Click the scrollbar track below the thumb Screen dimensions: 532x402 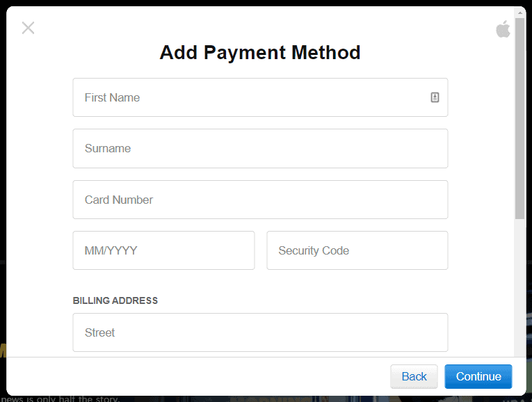pos(519,288)
